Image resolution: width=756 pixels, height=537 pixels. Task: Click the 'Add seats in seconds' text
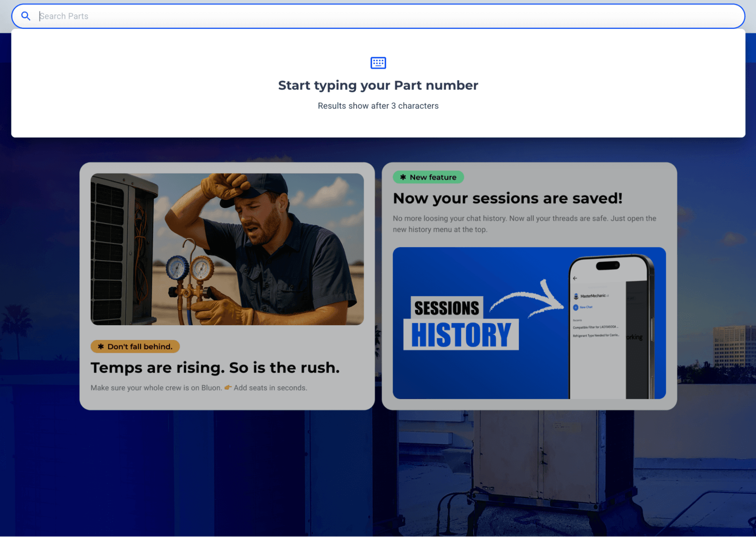coord(270,388)
